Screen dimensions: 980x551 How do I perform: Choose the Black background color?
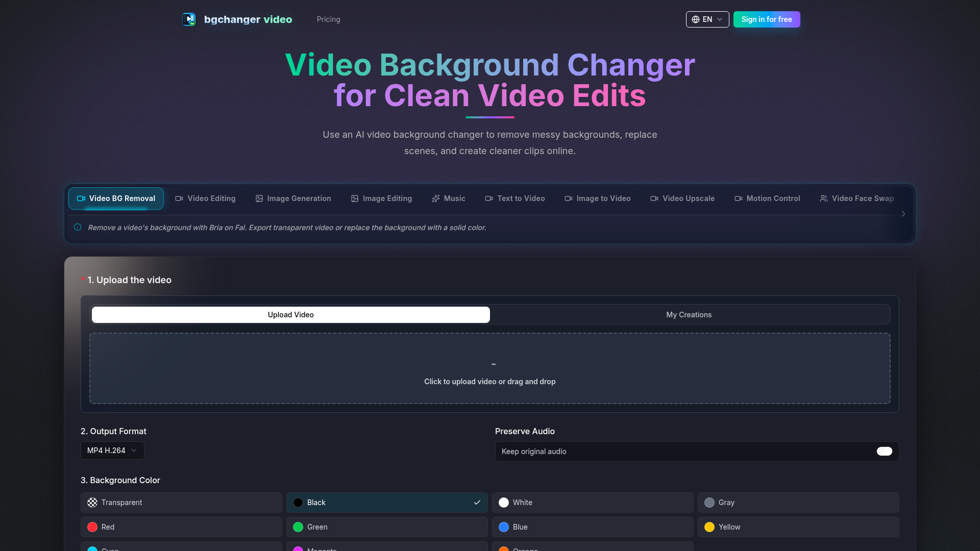[387, 503]
